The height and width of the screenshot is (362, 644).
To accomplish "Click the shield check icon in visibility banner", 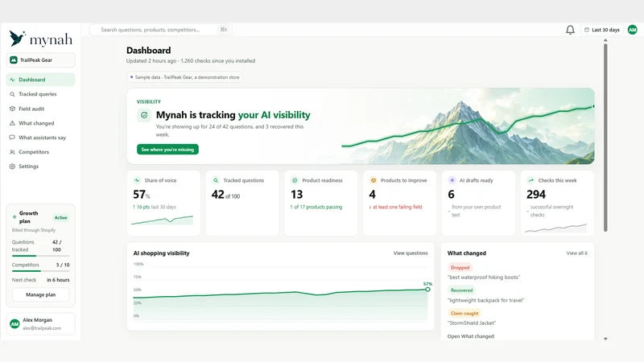I will [144, 115].
